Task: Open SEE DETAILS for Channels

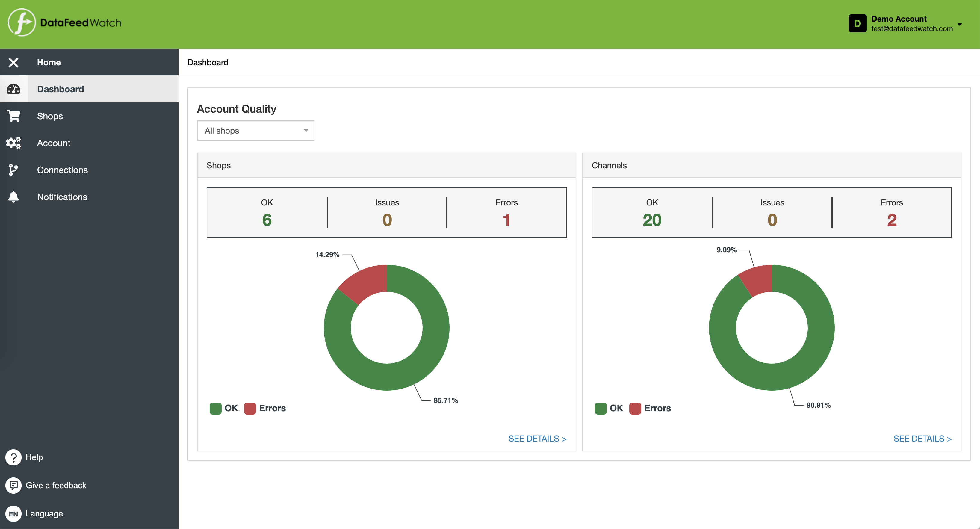Action: [923, 439]
